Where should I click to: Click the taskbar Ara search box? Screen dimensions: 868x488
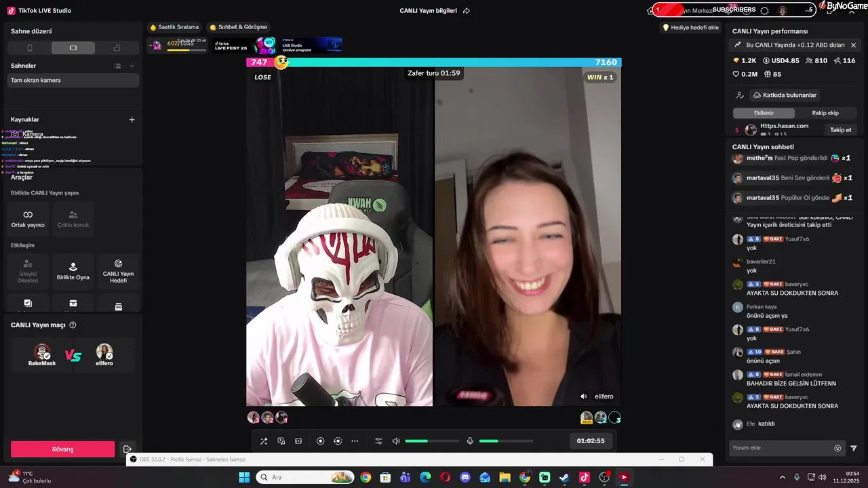(x=305, y=477)
